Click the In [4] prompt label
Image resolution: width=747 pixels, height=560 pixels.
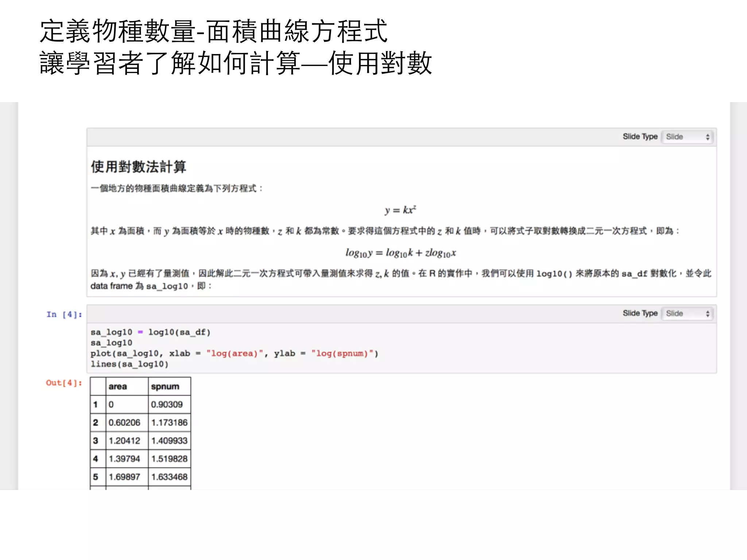click(64, 314)
